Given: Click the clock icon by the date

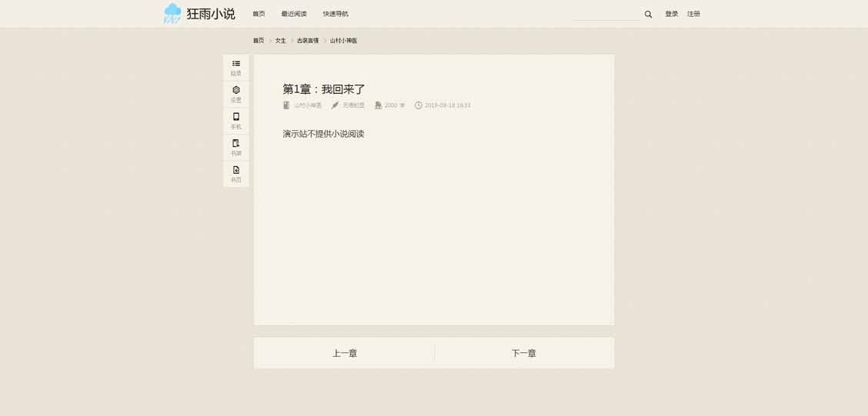Looking at the screenshot, I should [419, 105].
